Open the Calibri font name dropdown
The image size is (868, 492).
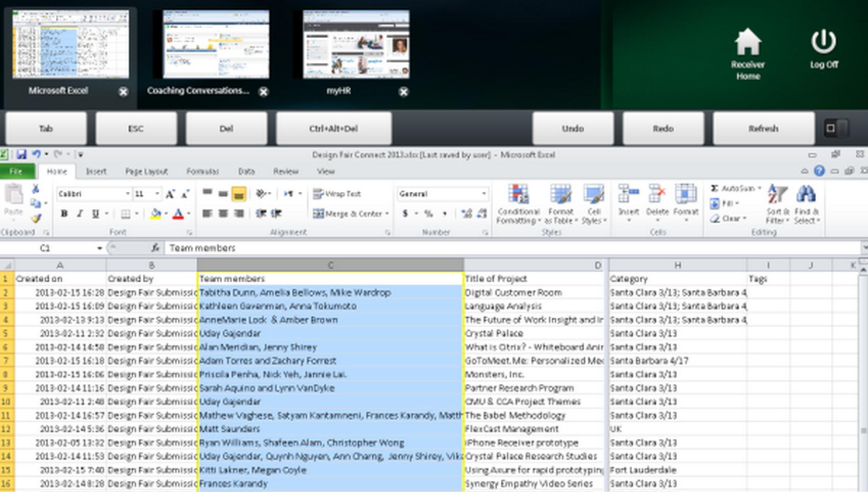pos(128,194)
